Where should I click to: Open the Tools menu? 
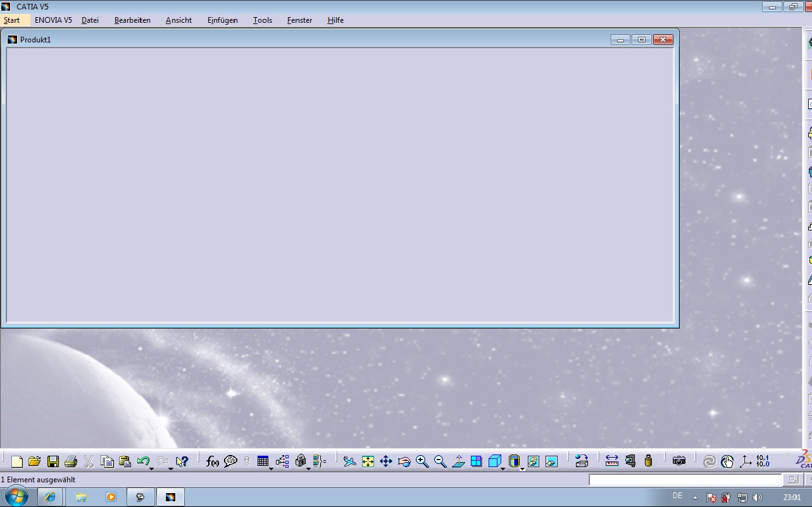pyautogui.click(x=262, y=20)
